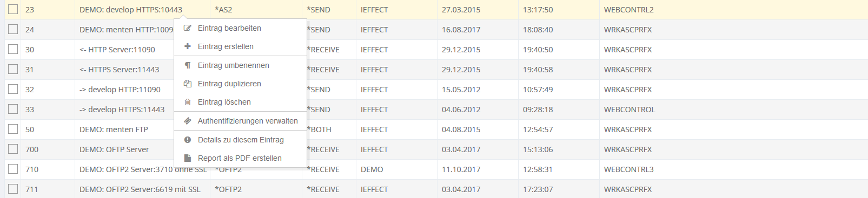Viewport: 868px width, 198px height.
Task: Click the copy icon for Eintrag duplizieren
Action: pos(188,84)
